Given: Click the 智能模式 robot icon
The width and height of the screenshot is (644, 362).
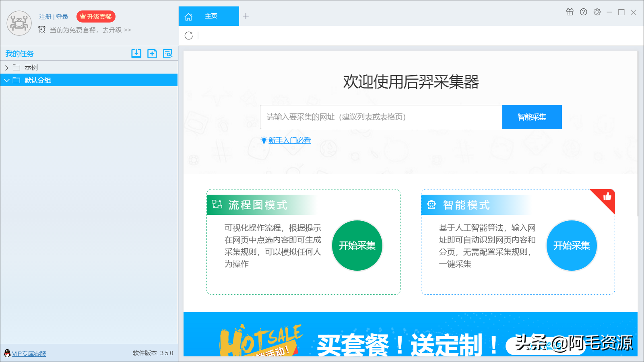Looking at the screenshot, I should pos(431,205).
